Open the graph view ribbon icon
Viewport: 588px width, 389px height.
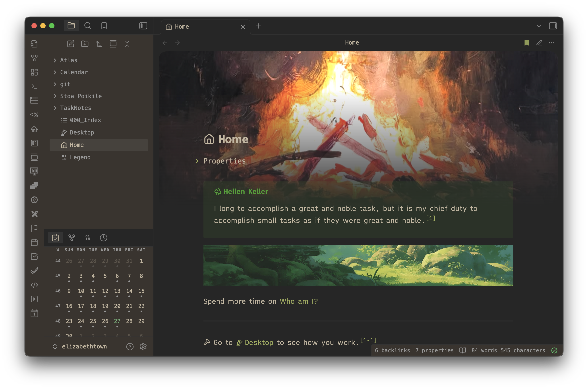(x=34, y=58)
